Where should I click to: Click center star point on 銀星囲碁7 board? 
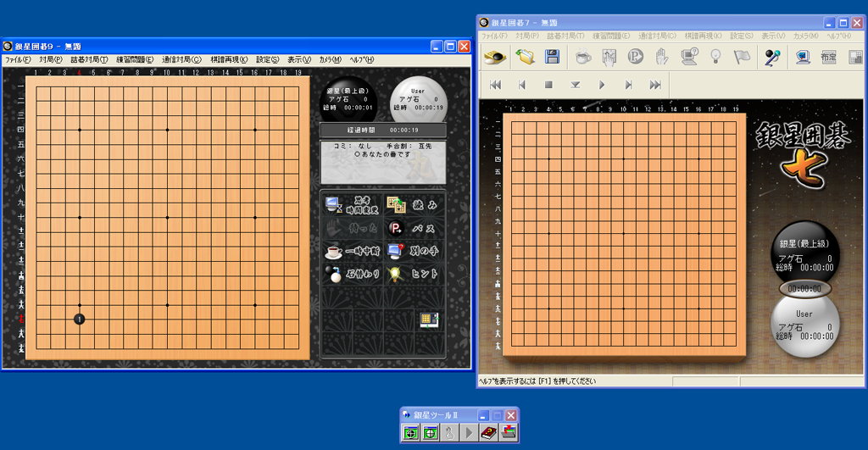point(624,234)
